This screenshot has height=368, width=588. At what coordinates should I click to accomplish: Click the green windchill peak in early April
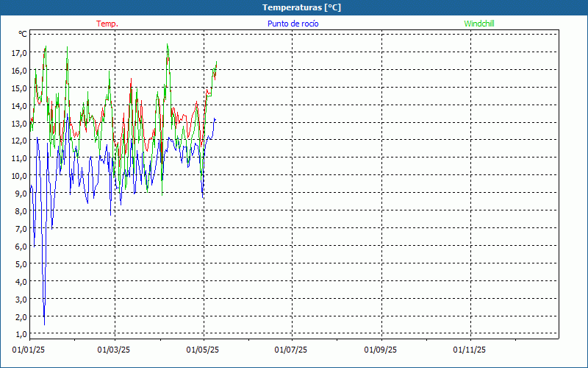pos(168,45)
